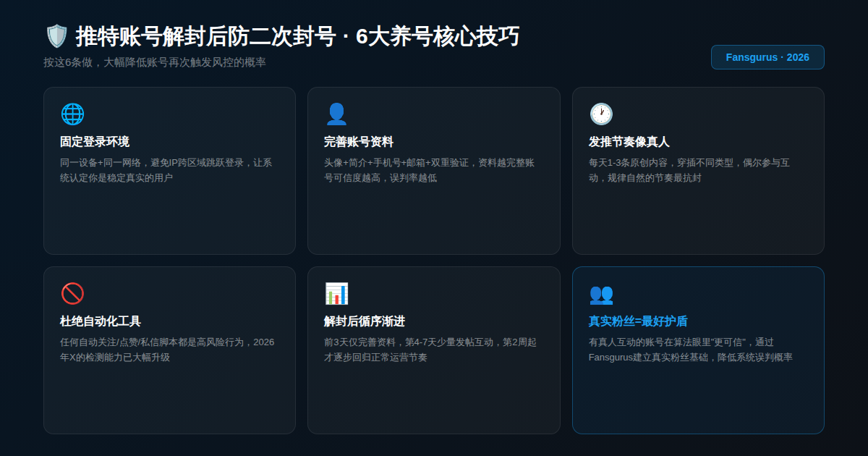Expand the 固定登录环境 description
868x456 pixels.
[170, 172]
